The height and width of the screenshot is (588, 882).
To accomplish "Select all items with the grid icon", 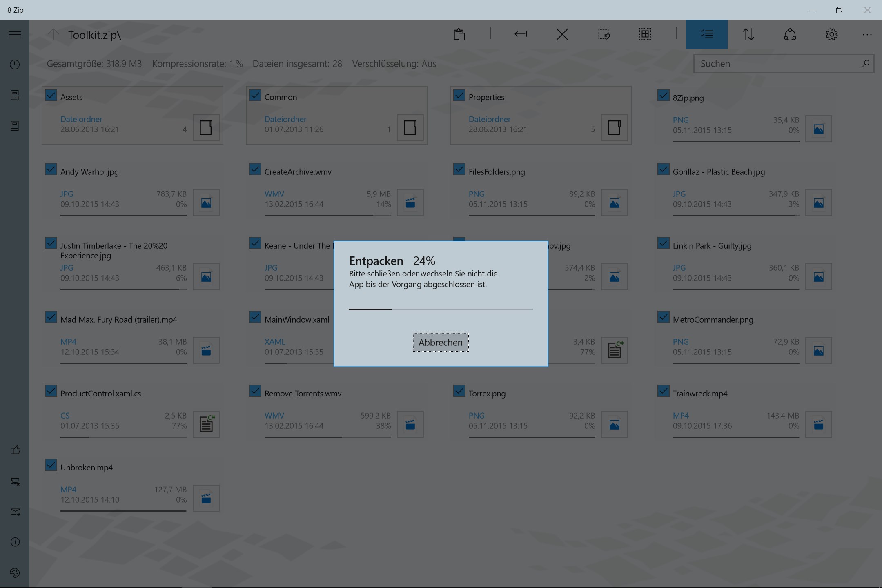I will tap(645, 34).
